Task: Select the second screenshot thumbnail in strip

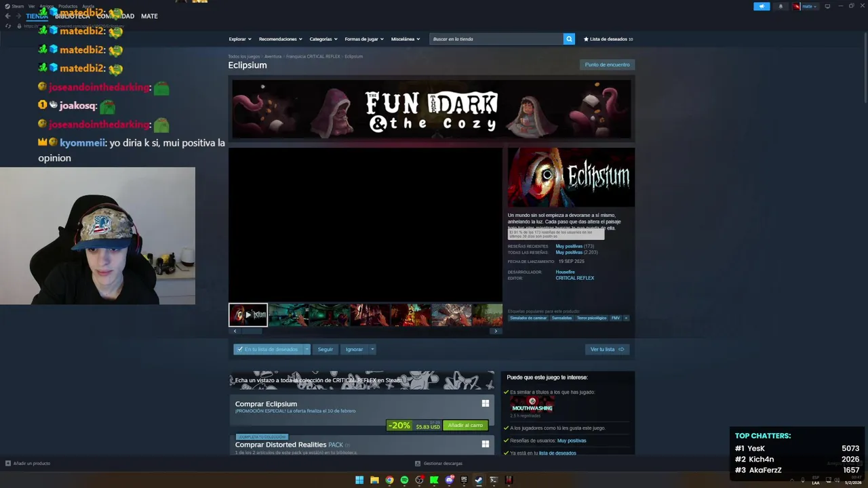Action: tap(288, 314)
